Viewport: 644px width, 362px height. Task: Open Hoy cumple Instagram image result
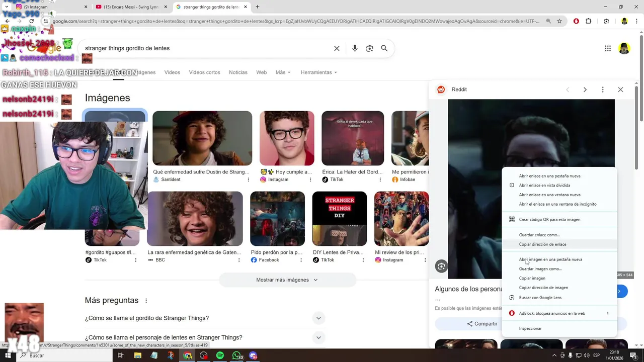pos(287,138)
